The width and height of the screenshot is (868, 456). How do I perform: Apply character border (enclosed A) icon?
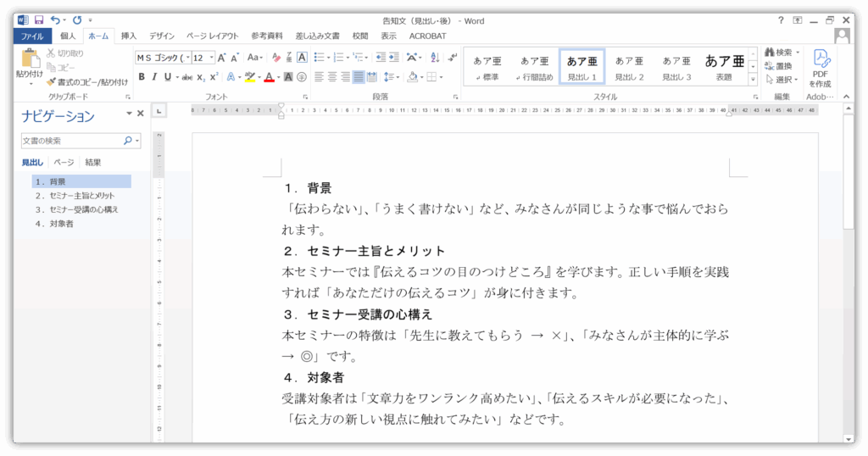tap(303, 58)
